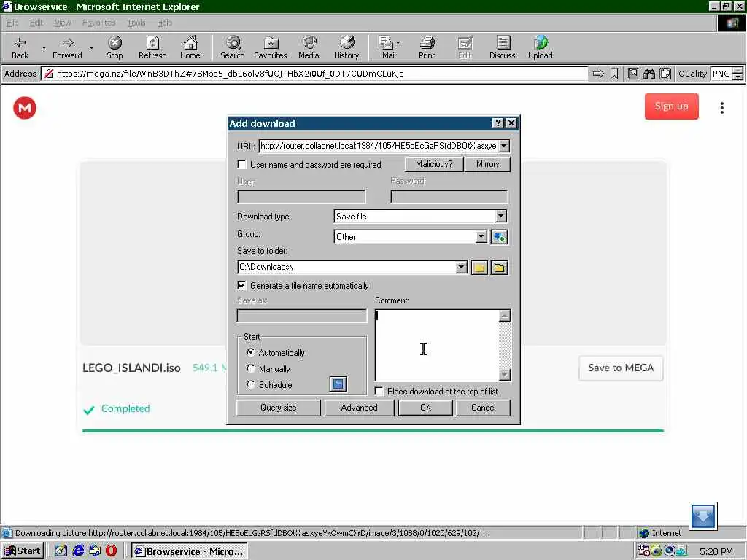Check 'Place download at the top of list'

tap(379, 392)
